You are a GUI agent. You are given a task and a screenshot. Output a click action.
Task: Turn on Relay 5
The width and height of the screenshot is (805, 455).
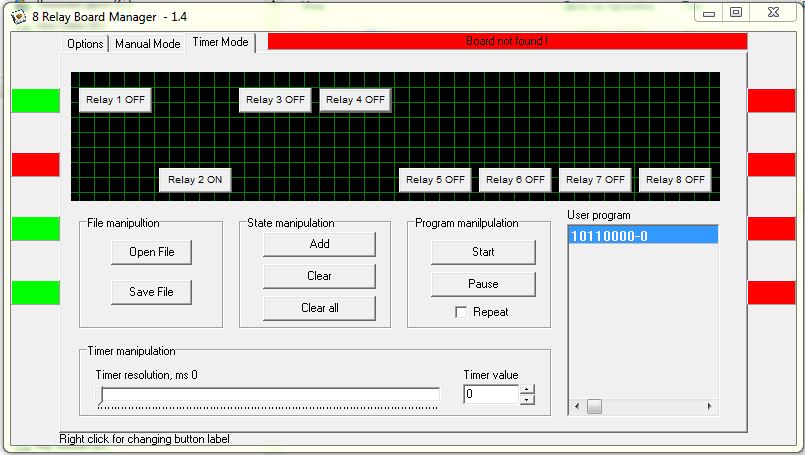[x=435, y=180]
